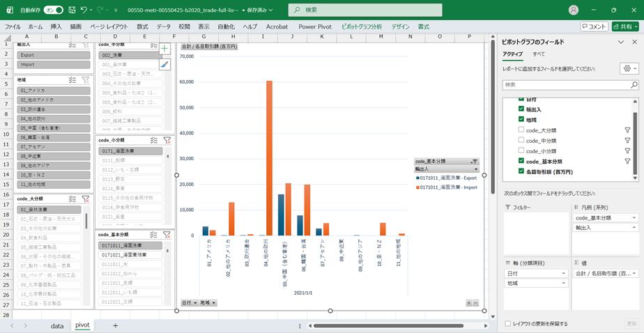Add a new sheet with plus button
Image resolution: width=644 pixels, height=333 pixels.
click(x=115, y=325)
